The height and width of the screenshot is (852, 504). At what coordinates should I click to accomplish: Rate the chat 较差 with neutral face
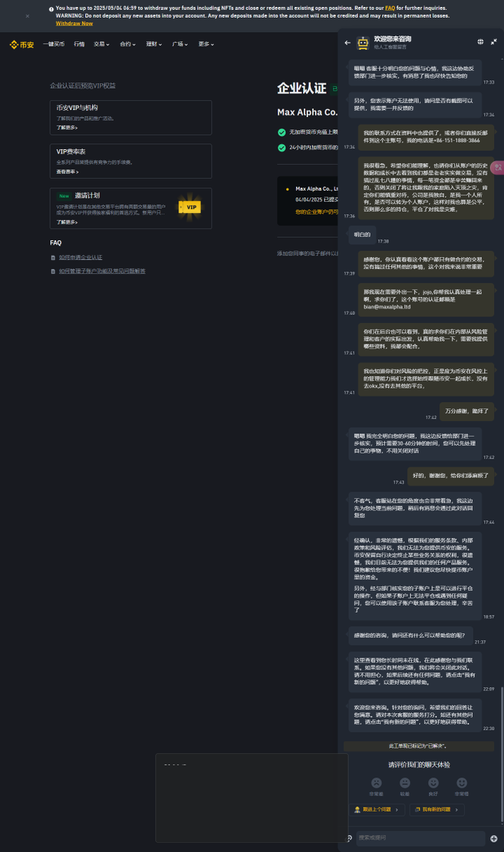(x=405, y=782)
